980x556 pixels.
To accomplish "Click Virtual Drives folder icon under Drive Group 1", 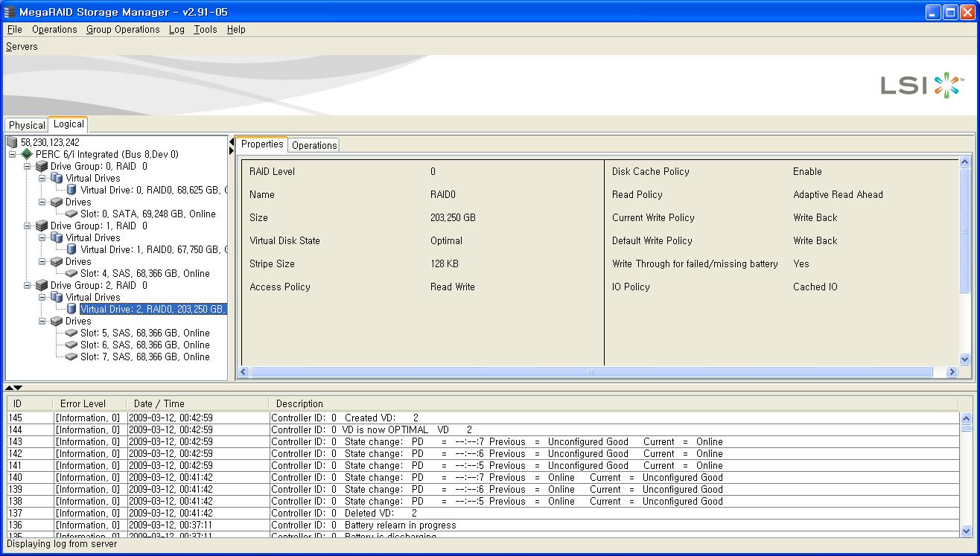I will (57, 237).
